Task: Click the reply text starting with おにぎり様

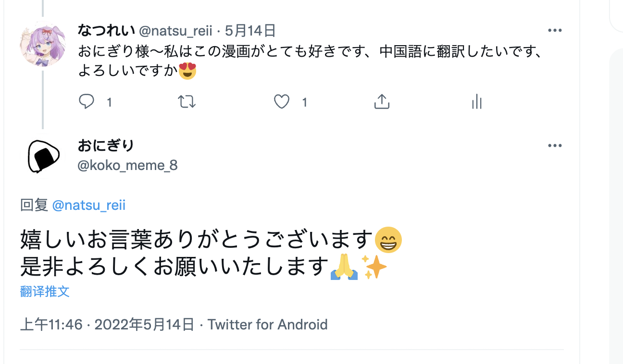Action: [x=308, y=52]
